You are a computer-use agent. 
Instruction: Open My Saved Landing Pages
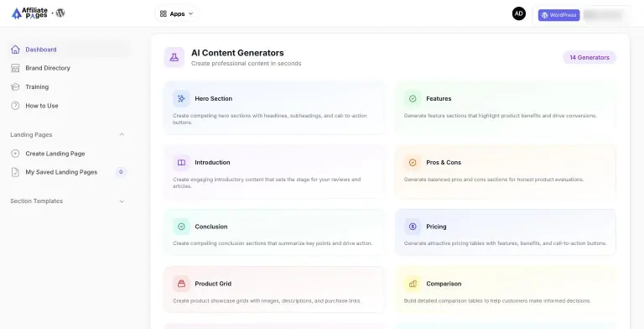pyautogui.click(x=69, y=172)
